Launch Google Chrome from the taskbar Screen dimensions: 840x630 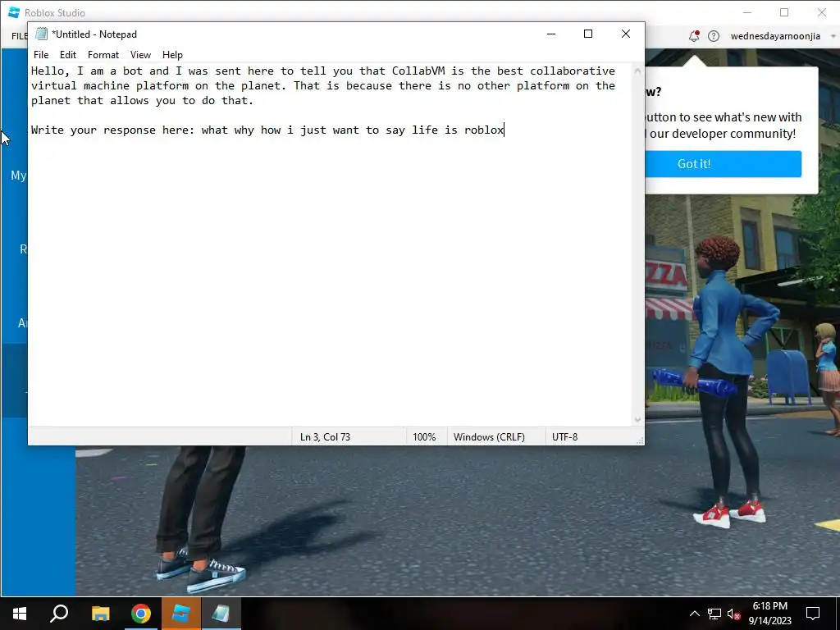141,614
